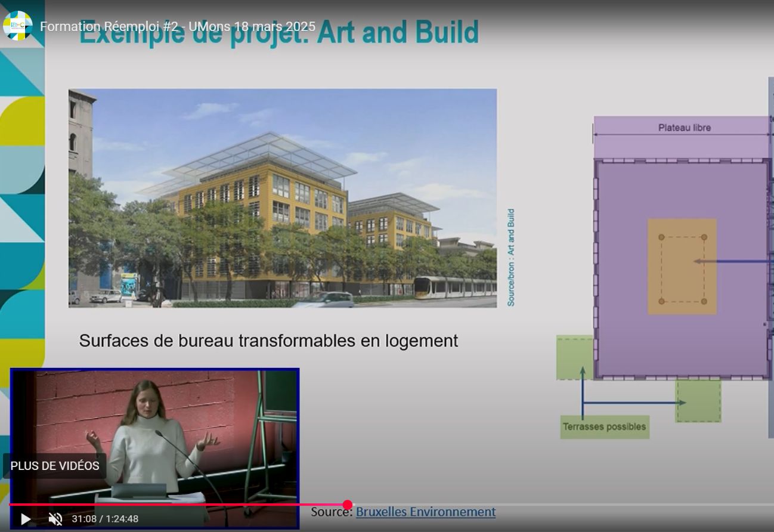Click the vertical Source/bron : Art and Build caption
This screenshot has width=774, height=532.
click(x=510, y=258)
